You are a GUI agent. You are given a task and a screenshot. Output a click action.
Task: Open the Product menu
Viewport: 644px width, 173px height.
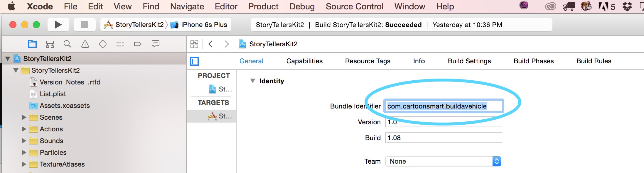(263, 6)
